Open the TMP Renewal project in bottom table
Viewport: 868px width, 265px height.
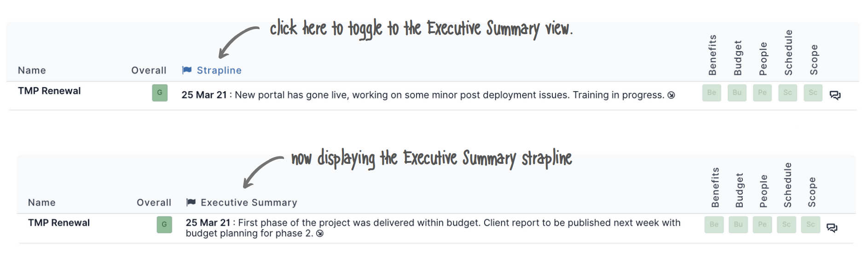(59, 223)
